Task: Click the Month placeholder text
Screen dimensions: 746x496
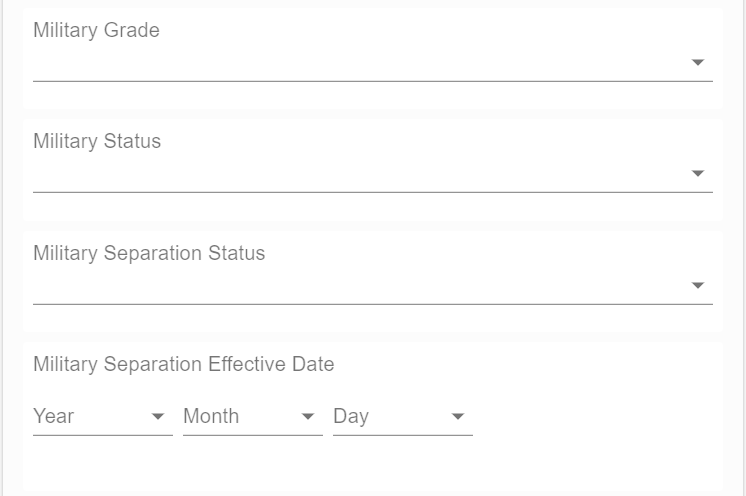Action: coord(211,416)
